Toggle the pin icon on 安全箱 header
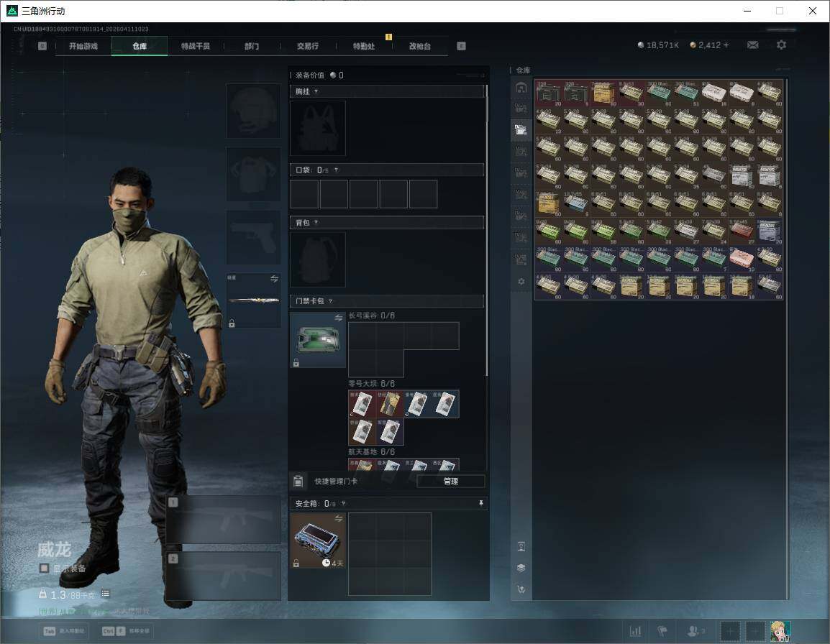 (x=480, y=503)
